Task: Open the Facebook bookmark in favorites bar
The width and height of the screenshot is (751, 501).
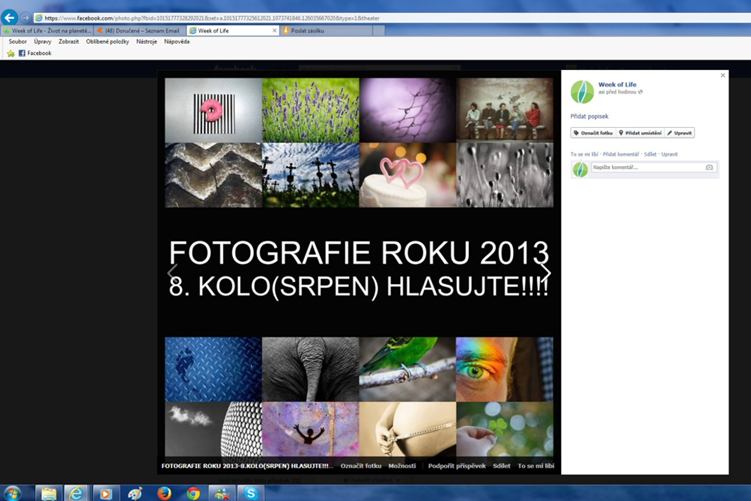Action: [x=35, y=53]
